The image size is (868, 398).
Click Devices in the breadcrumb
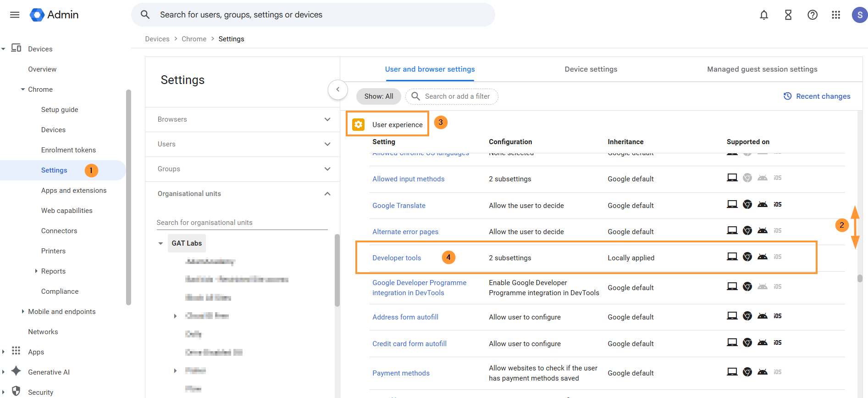click(157, 39)
